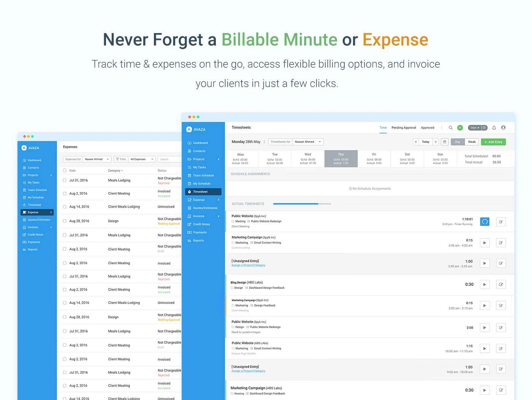Open the All Expenses filter dropdown
The width and height of the screenshot is (532, 400).
click(x=142, y=159)
